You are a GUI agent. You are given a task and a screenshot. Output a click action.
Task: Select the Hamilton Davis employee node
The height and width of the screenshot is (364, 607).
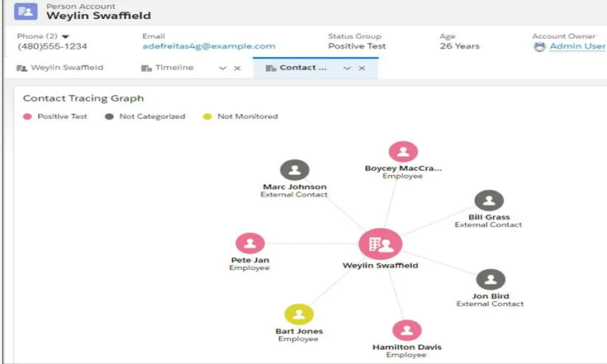tap(406, 330)
